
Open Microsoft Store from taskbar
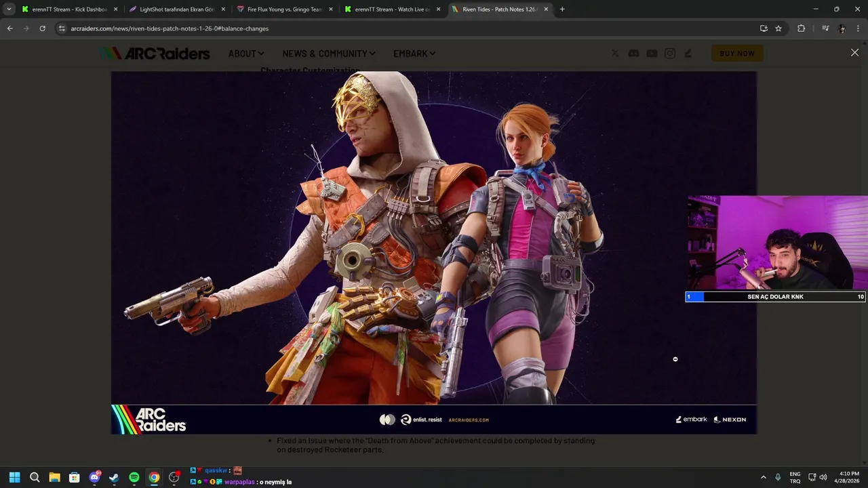[75, 477]
